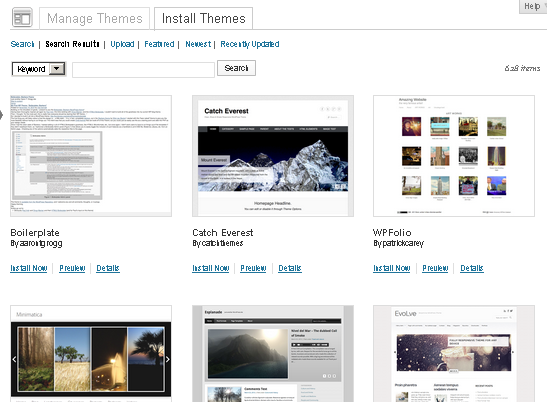Switch to the Manage Themes tab

95,18
